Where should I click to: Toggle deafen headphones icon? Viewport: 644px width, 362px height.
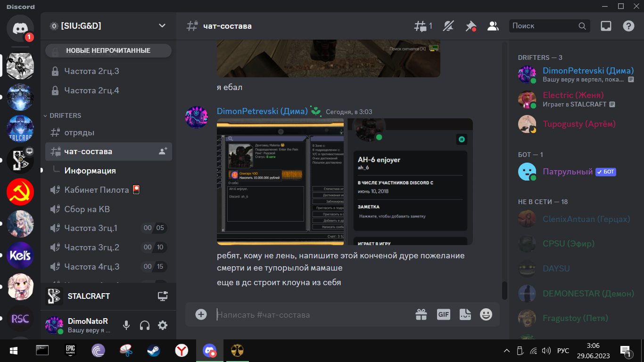point(145,325)
